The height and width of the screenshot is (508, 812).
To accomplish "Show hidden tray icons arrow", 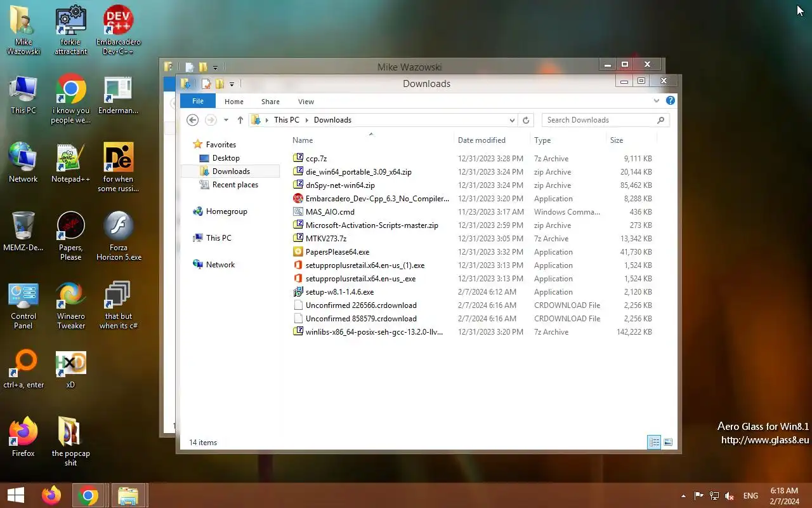I will coord(683,496).
